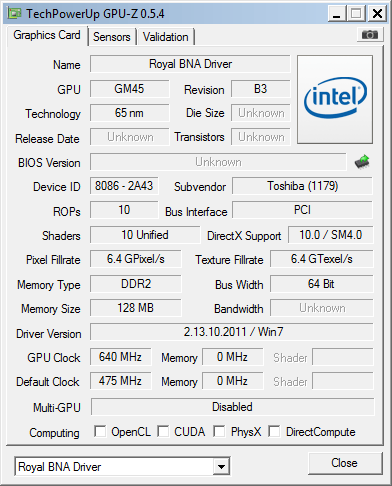Viewport: 392px width, 486px height.
Task: Click the BIOS save chip icon
Action: 362,162
